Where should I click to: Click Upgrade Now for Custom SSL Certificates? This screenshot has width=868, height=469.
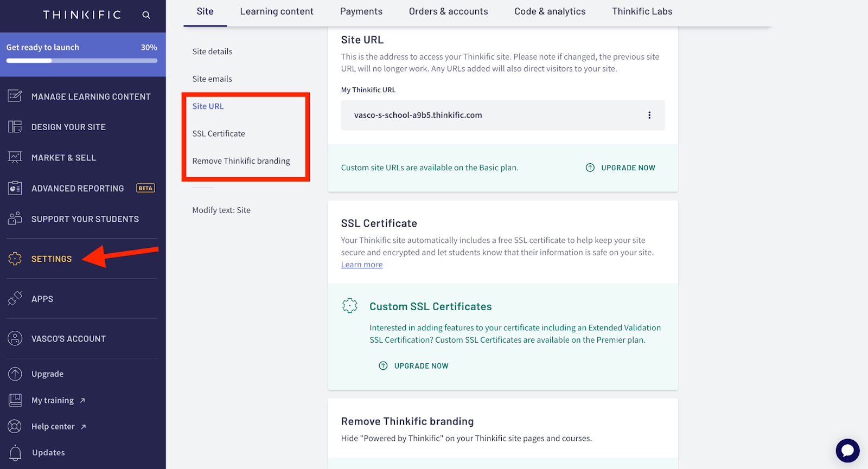(x=413, y=365)
